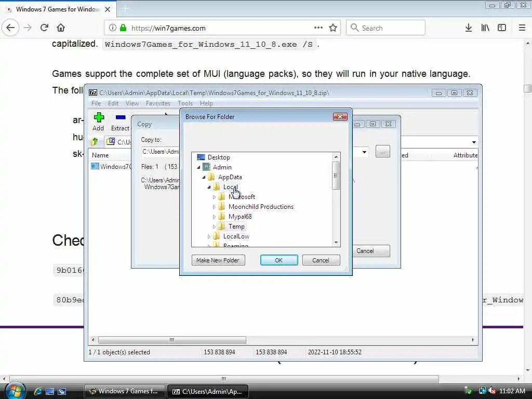Click the folder tree vertical scrollbar thumb

(336, 176)
